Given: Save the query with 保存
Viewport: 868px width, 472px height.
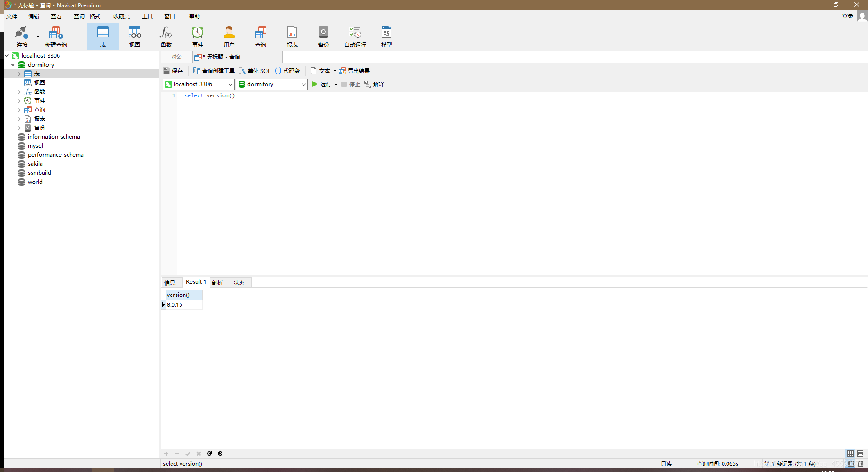Looking at the screenshot, I should click(173, 71).
